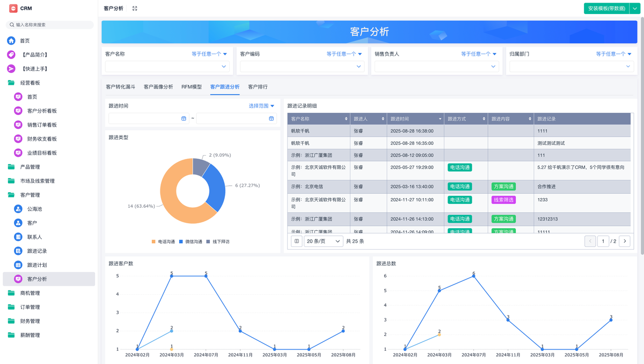Viewport: 644px width, 364px height.
Task: Click the 客户分析 icon in sidebar
Action: [18, 279]
